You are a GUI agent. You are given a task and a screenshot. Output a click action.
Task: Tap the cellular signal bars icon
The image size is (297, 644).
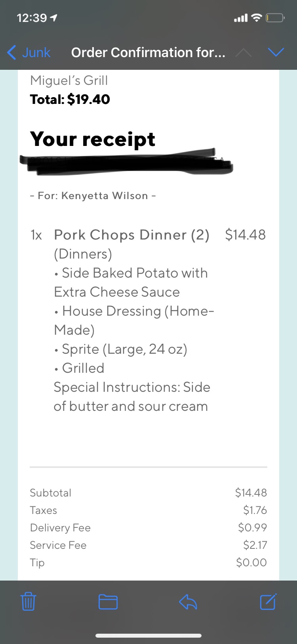pos(241,18)
